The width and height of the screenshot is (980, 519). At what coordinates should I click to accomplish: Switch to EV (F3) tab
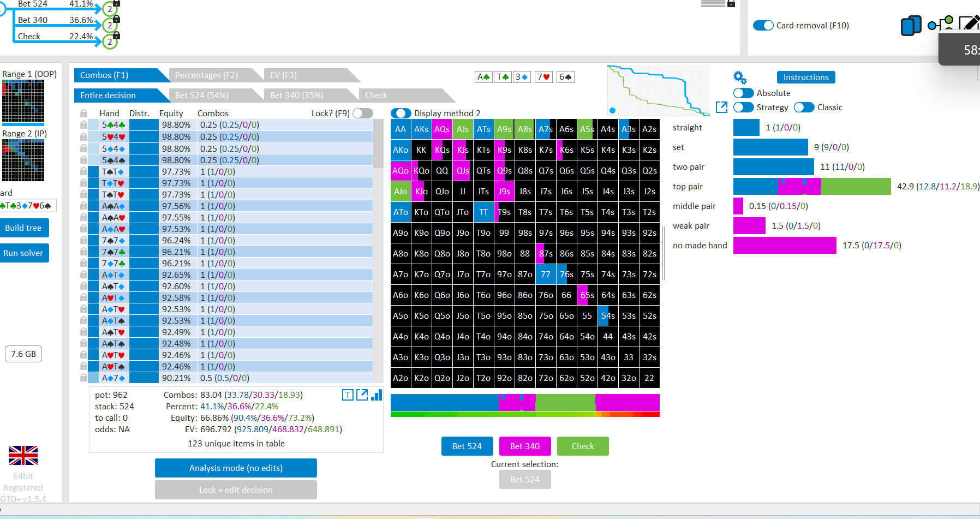(311, 75)
